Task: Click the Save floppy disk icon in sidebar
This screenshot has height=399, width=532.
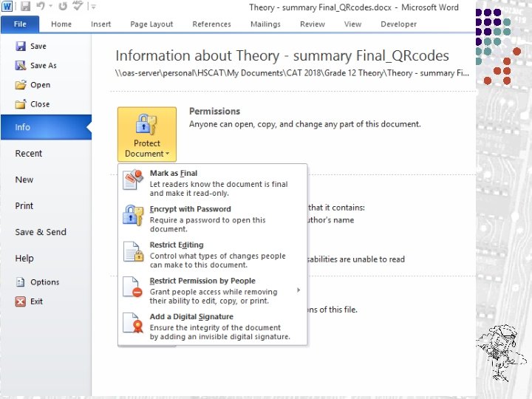Action: coord(21,46)
